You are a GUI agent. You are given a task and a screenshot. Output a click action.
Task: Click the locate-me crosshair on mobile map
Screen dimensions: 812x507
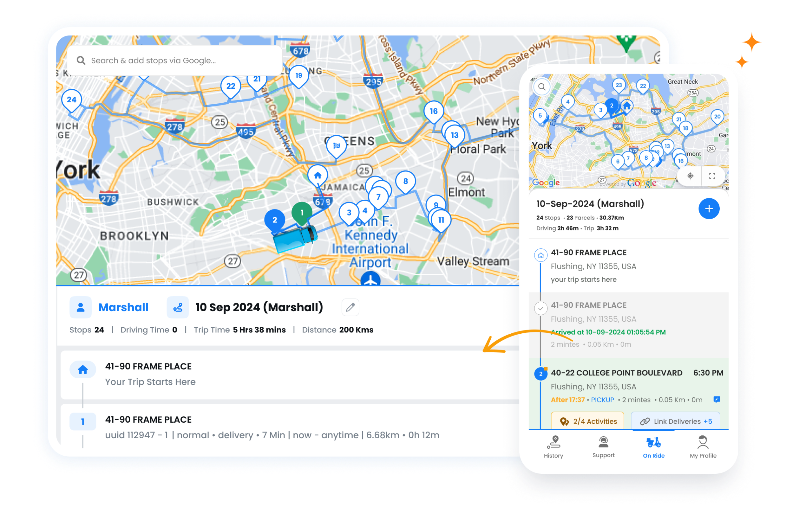690,176
